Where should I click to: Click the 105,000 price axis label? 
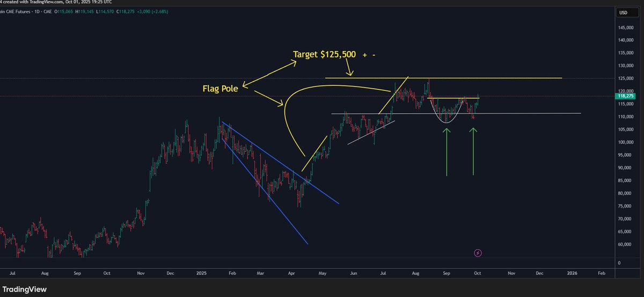coord(626,129)
